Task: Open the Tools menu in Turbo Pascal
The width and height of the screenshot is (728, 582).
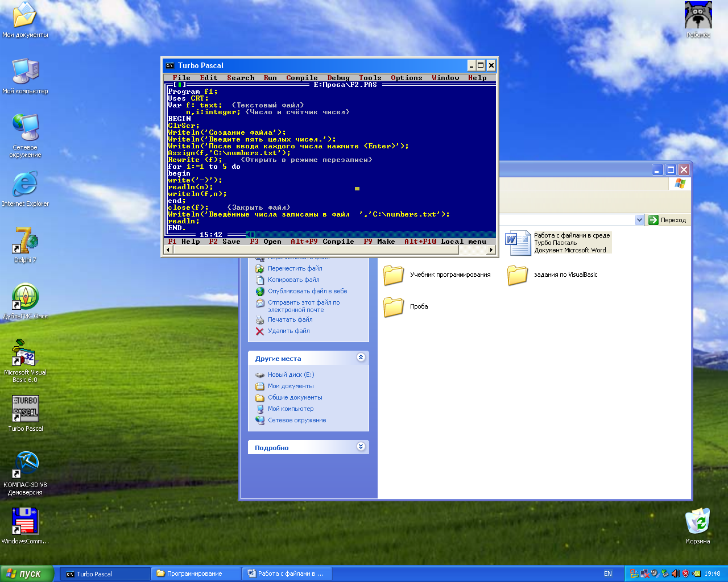Action: 370,78
